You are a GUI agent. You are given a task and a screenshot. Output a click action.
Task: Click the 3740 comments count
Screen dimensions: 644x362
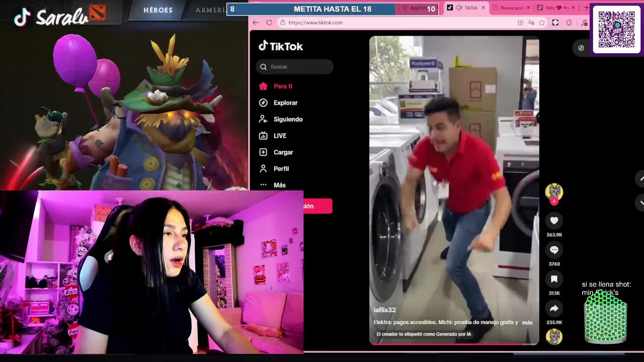point(554,264)
